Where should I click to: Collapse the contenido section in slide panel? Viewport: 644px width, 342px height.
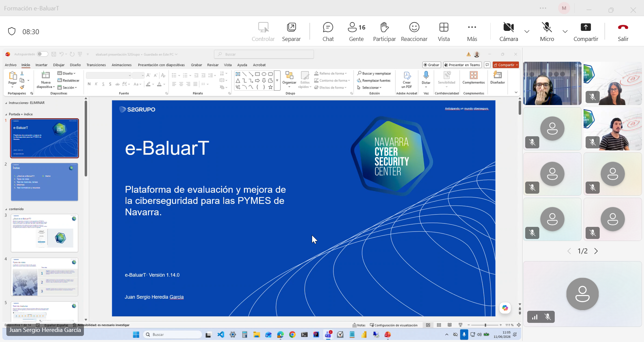[6, 209]
